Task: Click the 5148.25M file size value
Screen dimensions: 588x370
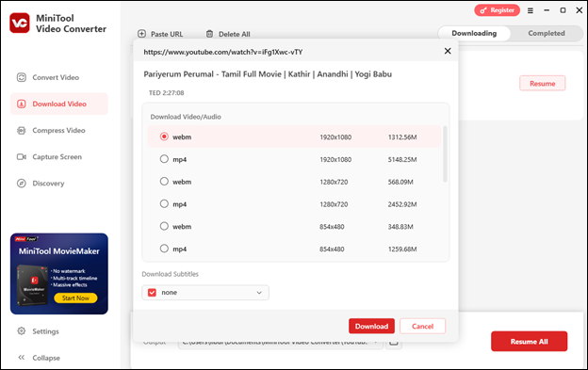Action: coord(402,159)
